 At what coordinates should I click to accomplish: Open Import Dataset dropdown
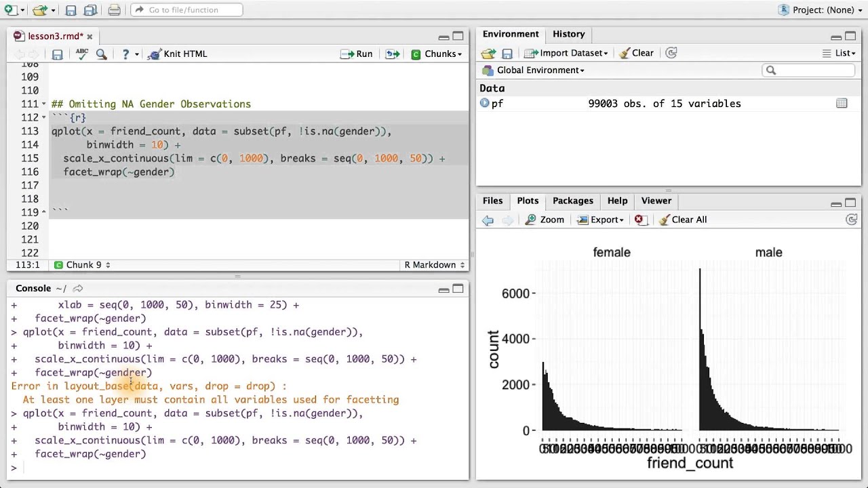(x=566, y=53)
